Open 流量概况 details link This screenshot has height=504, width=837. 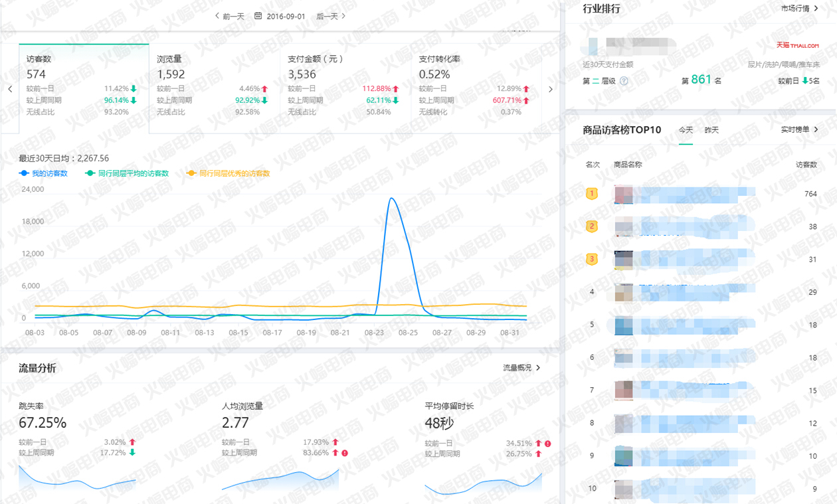click(521, 367)
